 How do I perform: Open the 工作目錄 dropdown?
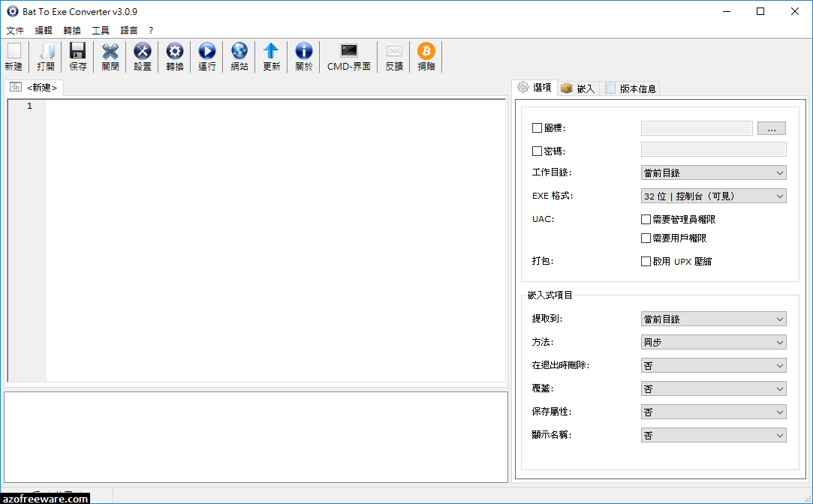point(713,173)
